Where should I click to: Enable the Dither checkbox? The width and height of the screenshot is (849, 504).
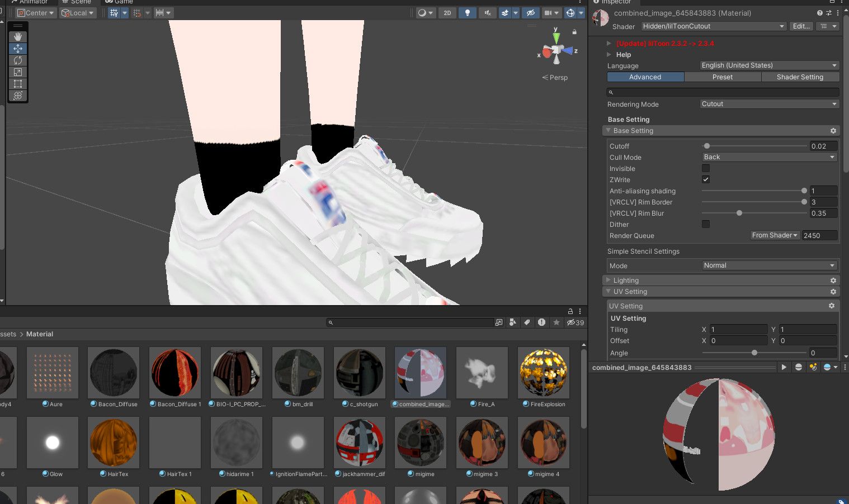pos(706,224)
